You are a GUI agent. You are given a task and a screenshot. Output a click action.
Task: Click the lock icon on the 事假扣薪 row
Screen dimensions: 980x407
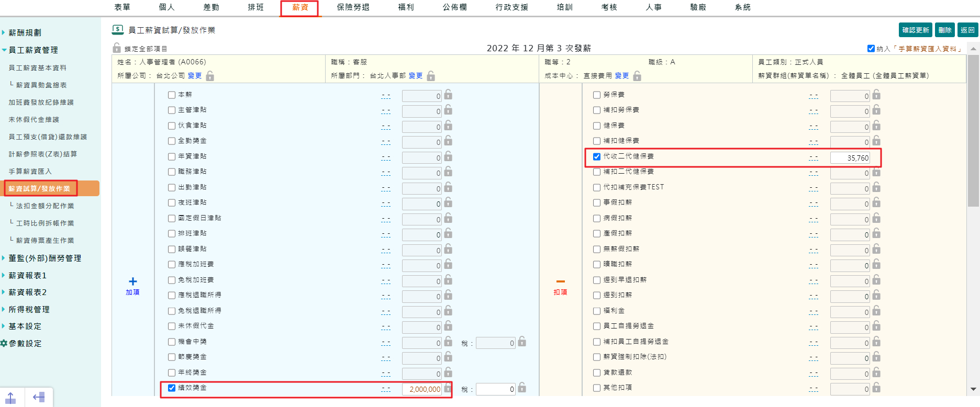pos(876,202)
